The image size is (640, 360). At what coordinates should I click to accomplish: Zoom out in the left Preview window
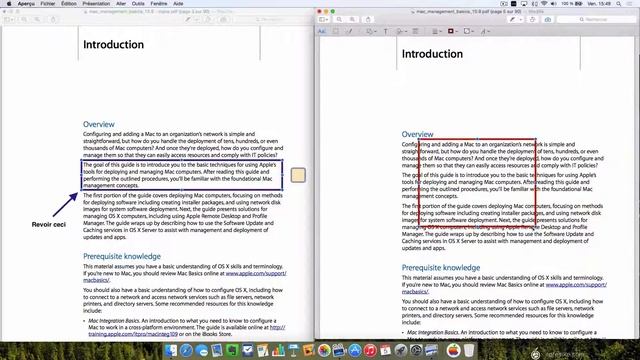pyautogui.click(x=24, y=19)
